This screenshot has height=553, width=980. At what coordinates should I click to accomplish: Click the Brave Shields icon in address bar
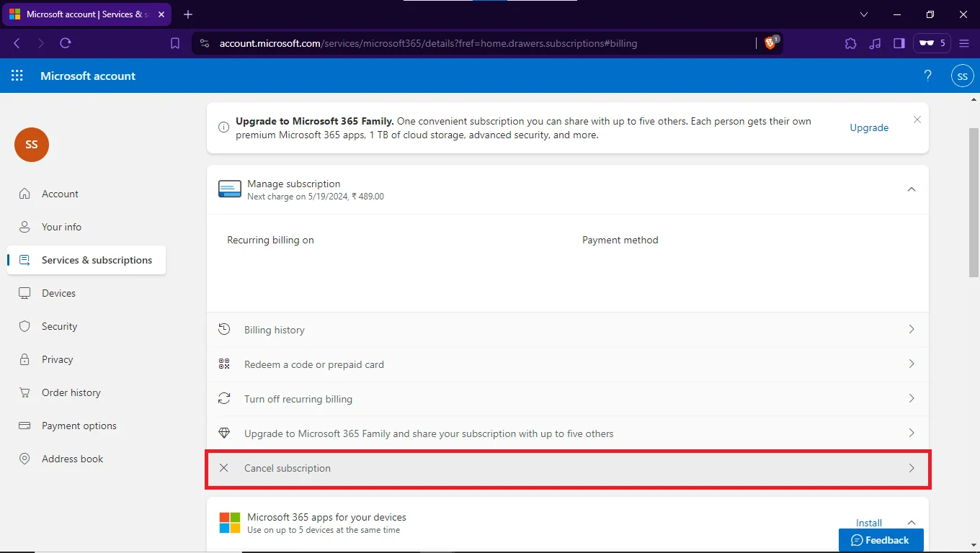pyautogui.click(x=772, y=43)
